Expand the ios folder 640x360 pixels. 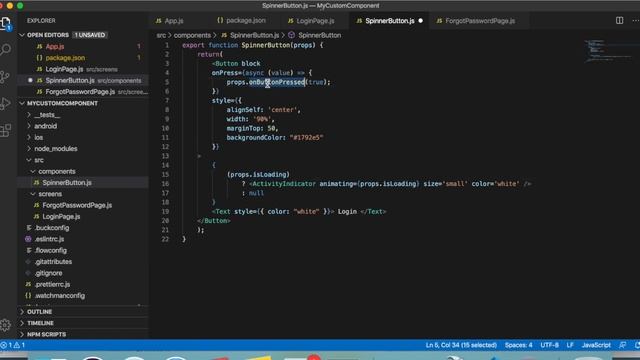38,138
